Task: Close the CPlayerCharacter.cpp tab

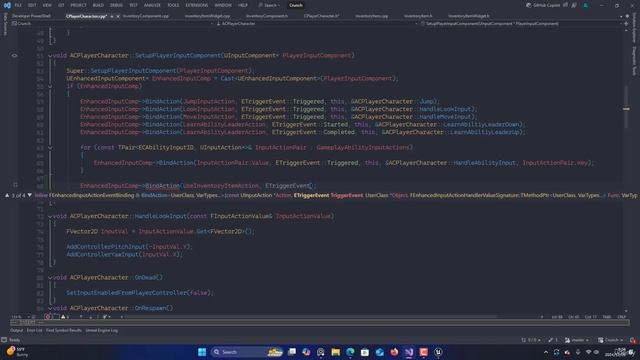Action: tap(118, 16)
